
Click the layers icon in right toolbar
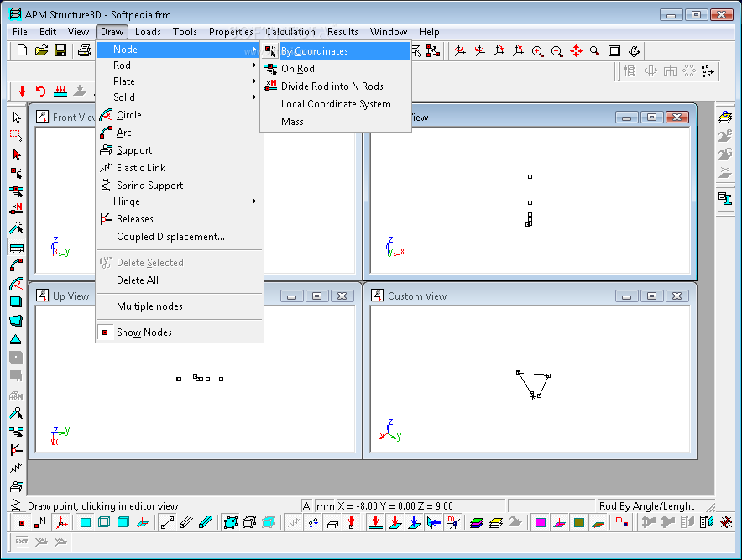[725, 117]
